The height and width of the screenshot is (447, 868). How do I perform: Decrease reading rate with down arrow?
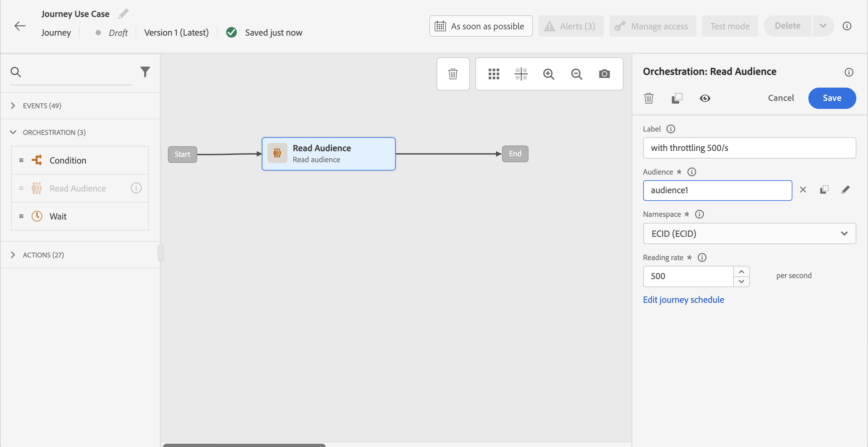point(741,281)
